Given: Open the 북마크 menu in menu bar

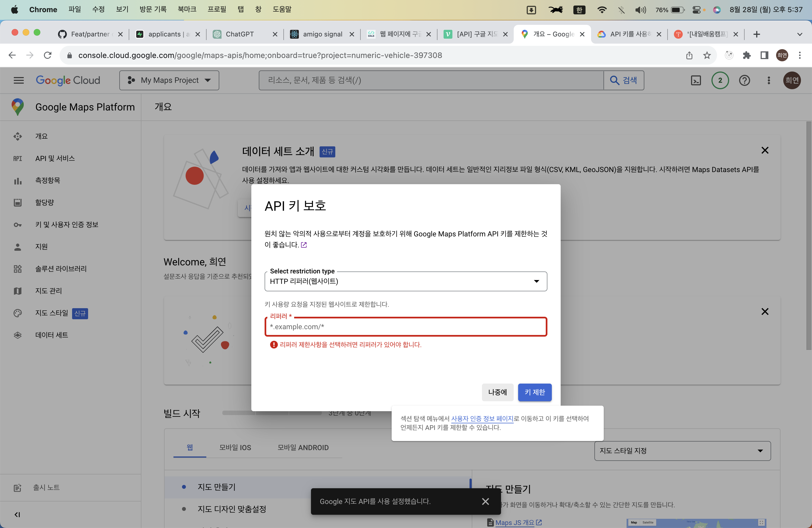Looking at the screenshot, I should pos(187,10).
